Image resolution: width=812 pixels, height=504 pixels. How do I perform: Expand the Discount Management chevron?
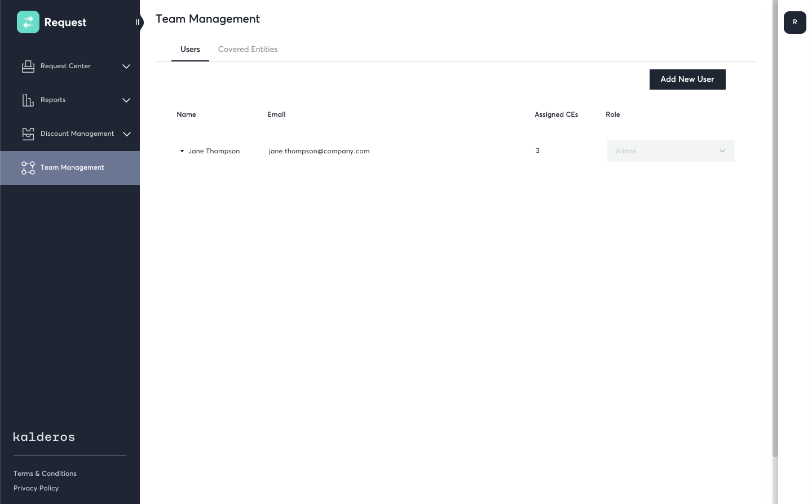127,134
